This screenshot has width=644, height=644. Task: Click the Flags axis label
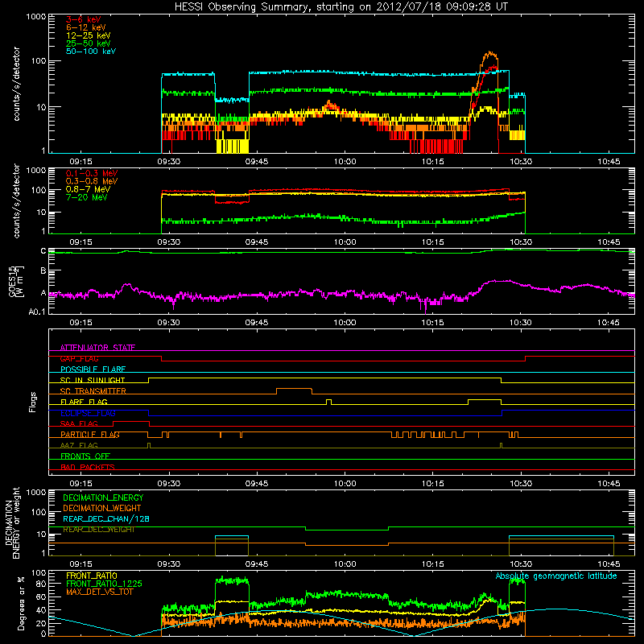[33, 402]
